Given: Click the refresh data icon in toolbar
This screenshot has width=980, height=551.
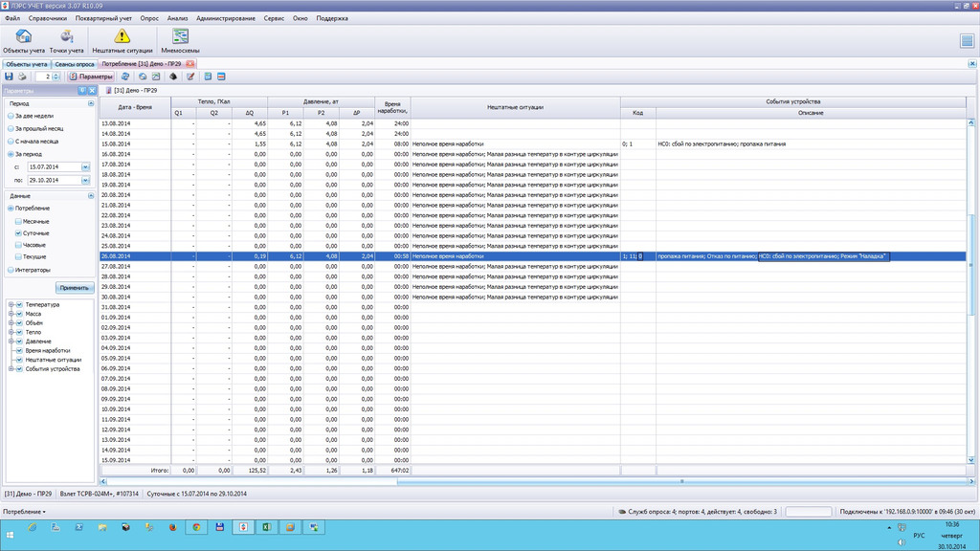Looking at the screenshot, I should [x=125, y=77].
